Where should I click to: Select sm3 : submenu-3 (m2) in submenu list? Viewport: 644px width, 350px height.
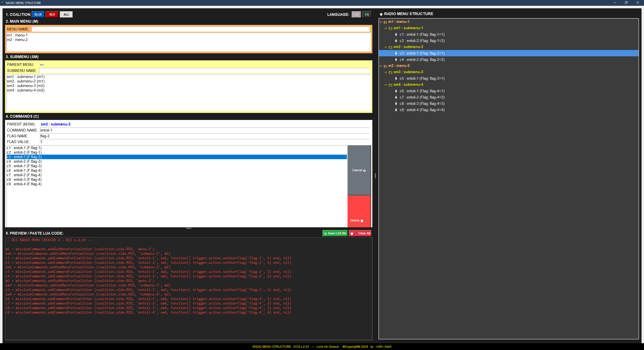[x=26, y=86]
